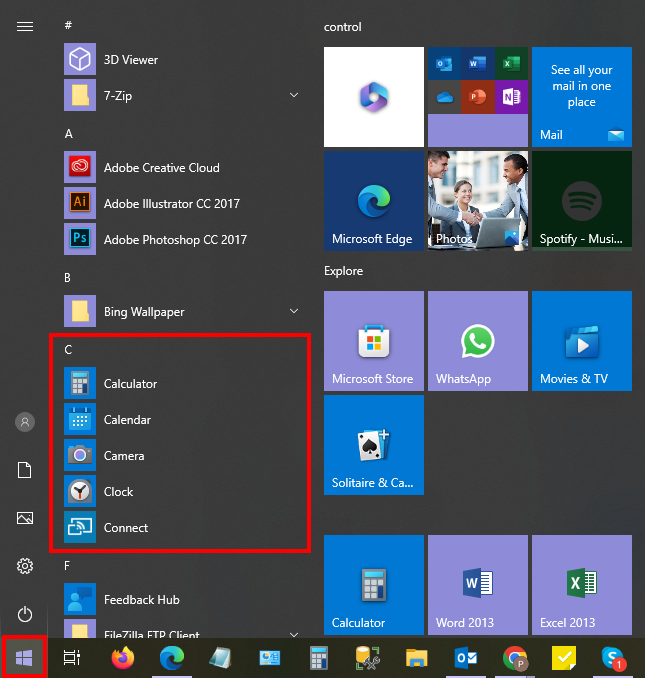
Task: Open the Photos live tile
Action: (478, 201)
